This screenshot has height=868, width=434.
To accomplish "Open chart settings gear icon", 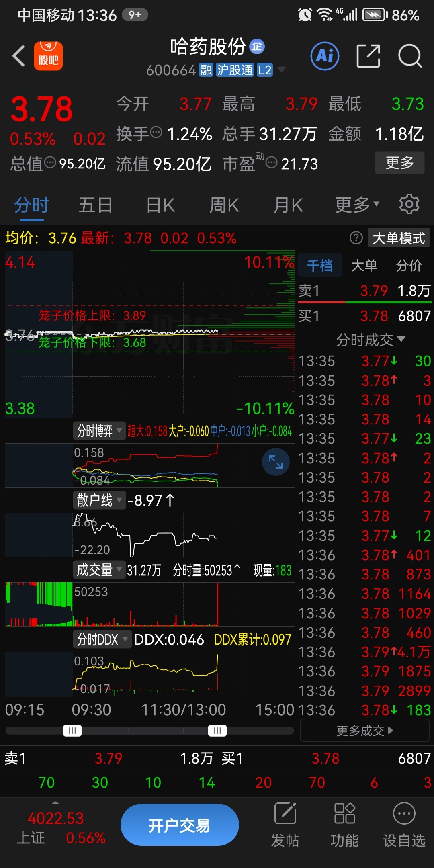I will click(409, 204).
